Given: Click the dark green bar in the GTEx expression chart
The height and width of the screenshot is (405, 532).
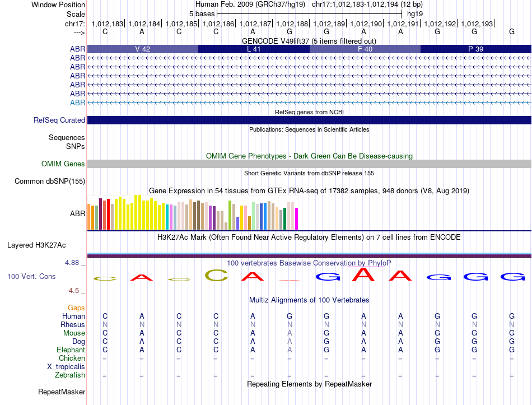Looking at the screenshot, I should pos(284,219).
